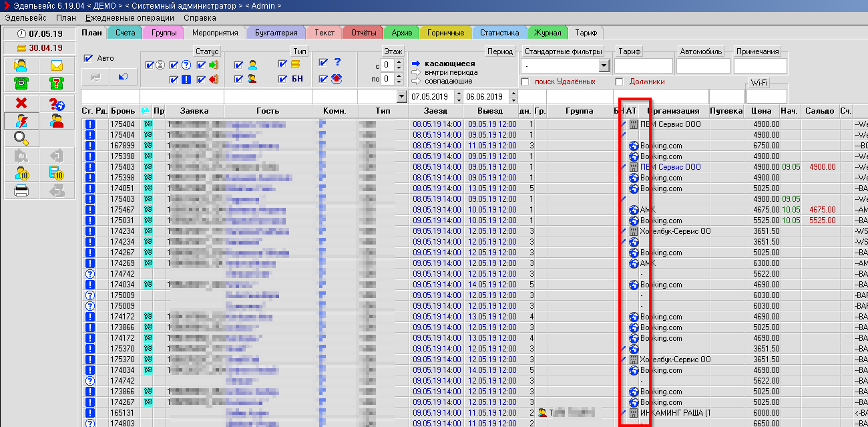Viewport: 868px width, 427px height.
Task: Expand the Стандартные фильтры dropdown
Action: [x=604, y=65]
